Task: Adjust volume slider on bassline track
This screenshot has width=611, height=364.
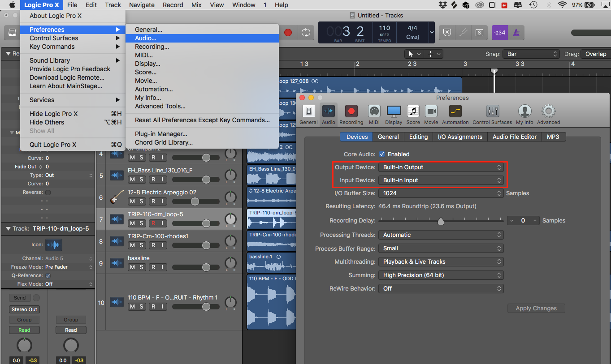Action: tap(206, 267)
